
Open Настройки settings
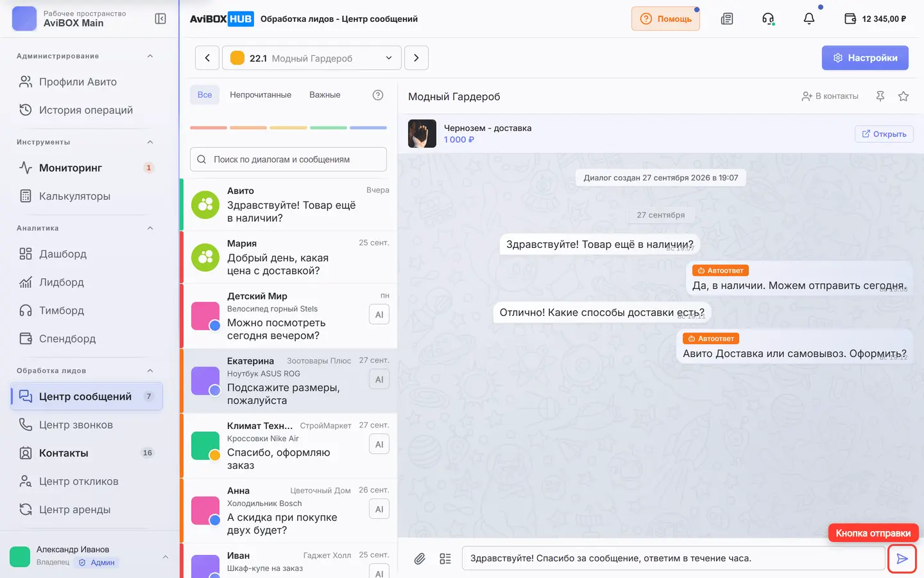865,58
